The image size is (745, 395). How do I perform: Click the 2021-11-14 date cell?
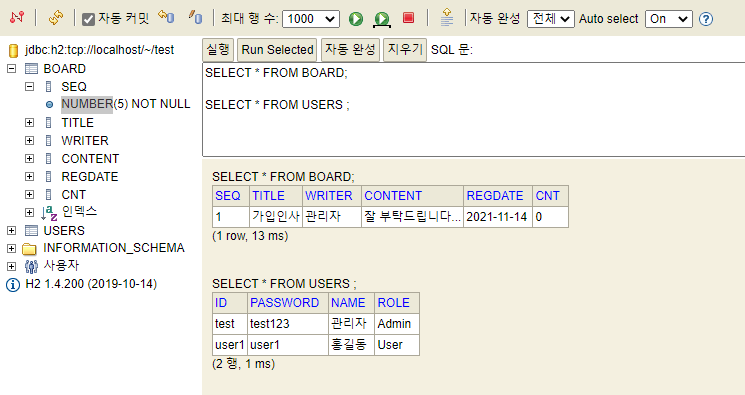(x=498, y=217)
